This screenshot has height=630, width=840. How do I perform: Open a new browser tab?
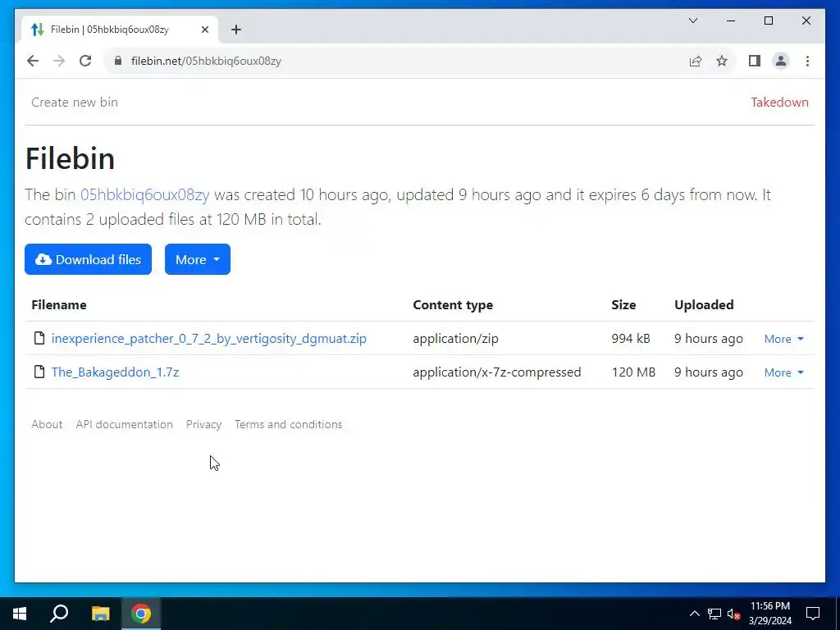236,30
